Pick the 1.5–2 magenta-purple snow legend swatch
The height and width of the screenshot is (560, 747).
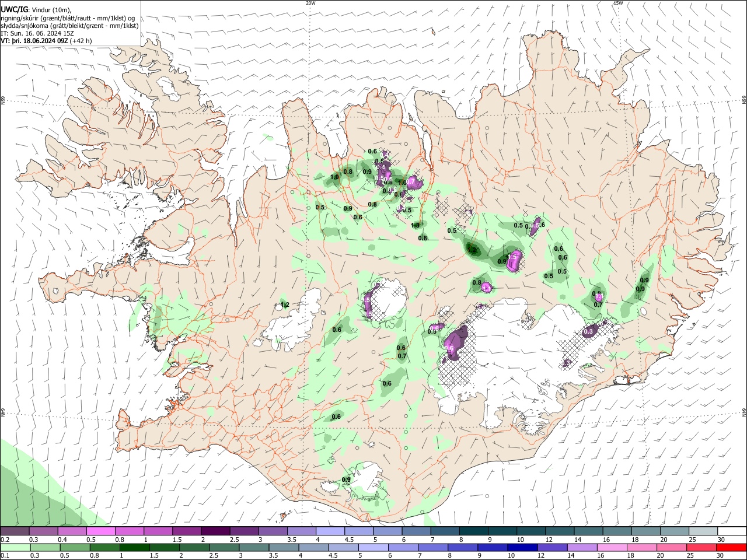point(187,531)
